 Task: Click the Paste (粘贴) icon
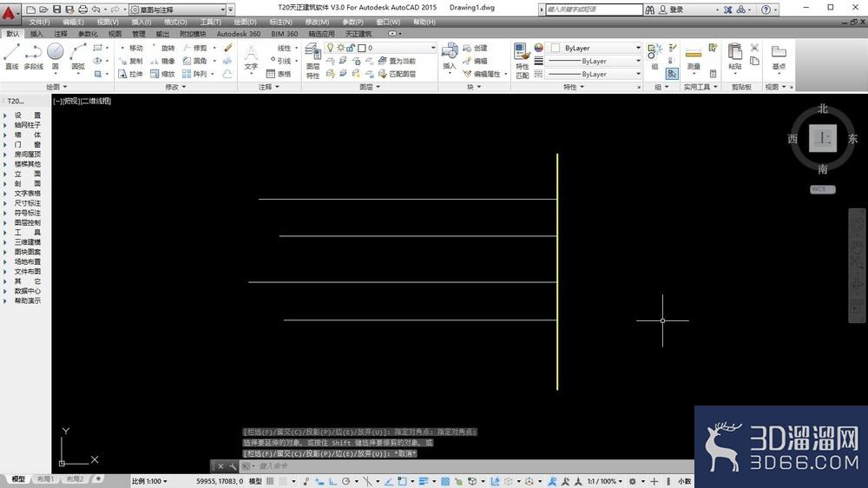click(734, 56)
